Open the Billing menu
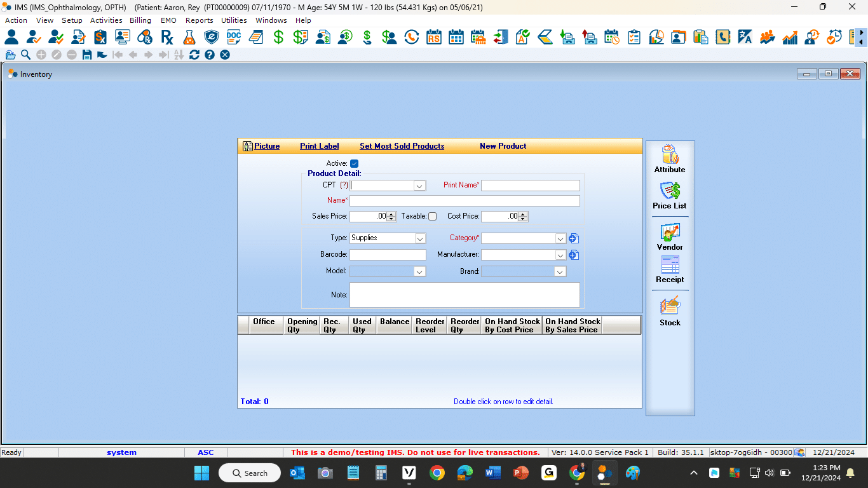Viewport: 868px width, 488px height. coord(140,20)
